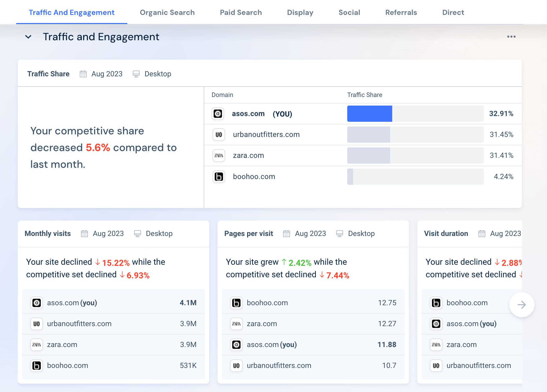Click the desktop monitor icon in Monthly visits header
547x392 pixels.
(x=138, y=233)
